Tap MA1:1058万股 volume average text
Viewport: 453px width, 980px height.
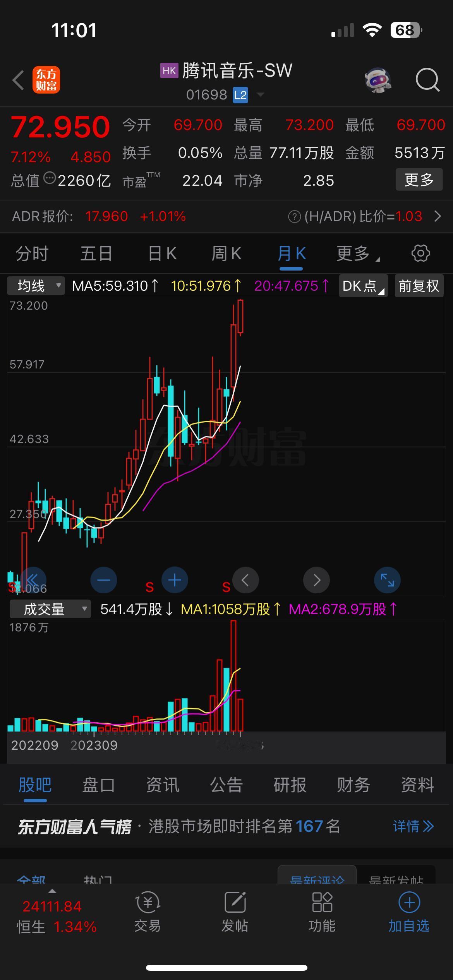pyautogui.click(x=231, y=609)
